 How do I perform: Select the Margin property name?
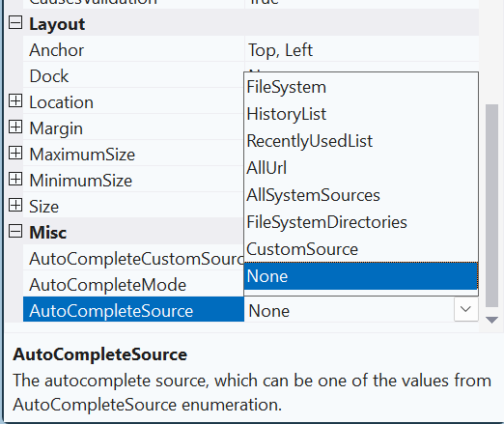click(x=56, y=128)
